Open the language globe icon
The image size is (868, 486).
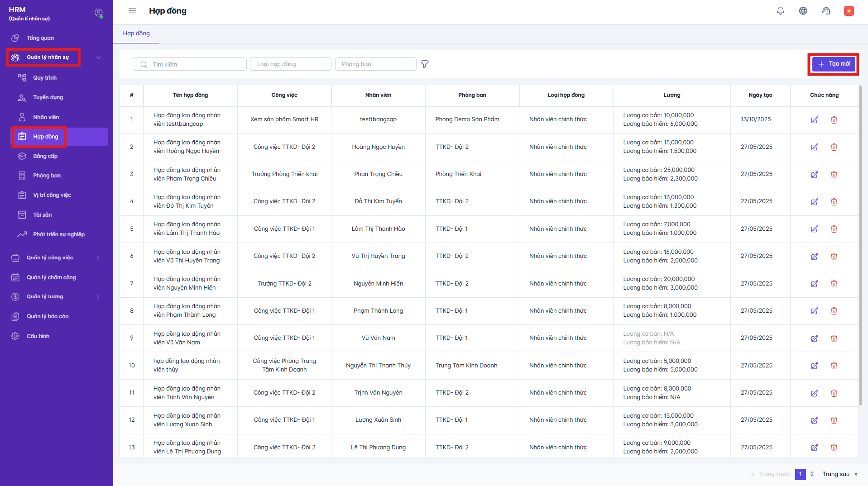tap(803, 11)
